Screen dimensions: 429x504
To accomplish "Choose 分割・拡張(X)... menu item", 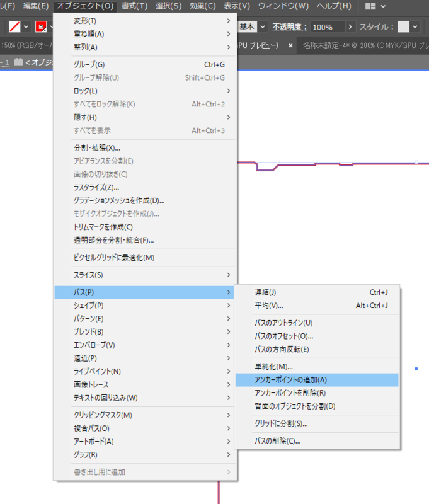I will (146, 148).
